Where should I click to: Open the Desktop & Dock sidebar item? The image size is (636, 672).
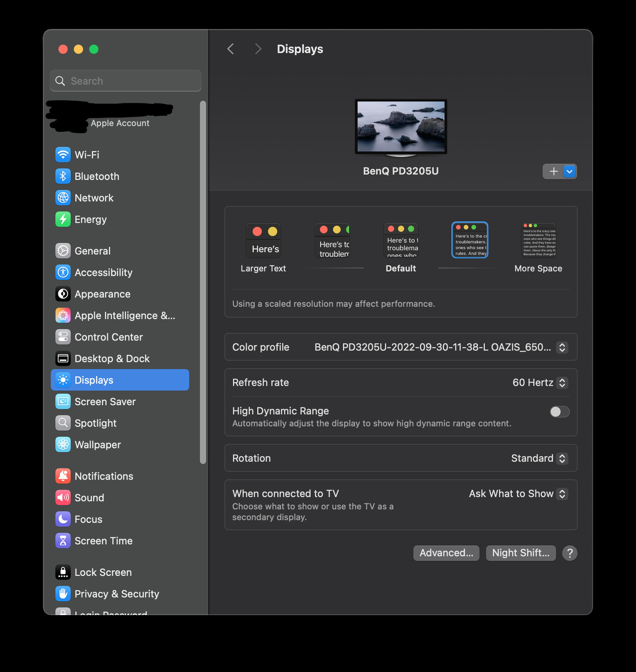click(120, 359)
